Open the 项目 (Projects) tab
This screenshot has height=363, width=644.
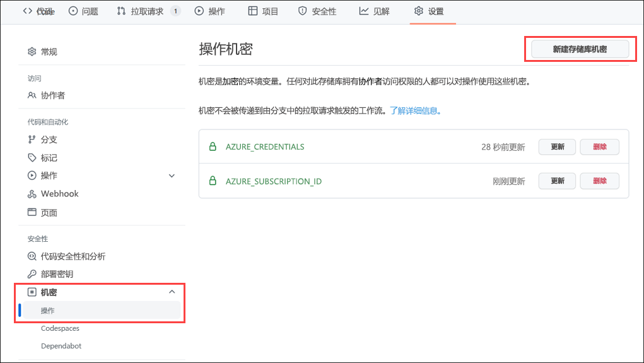point(263,11)
